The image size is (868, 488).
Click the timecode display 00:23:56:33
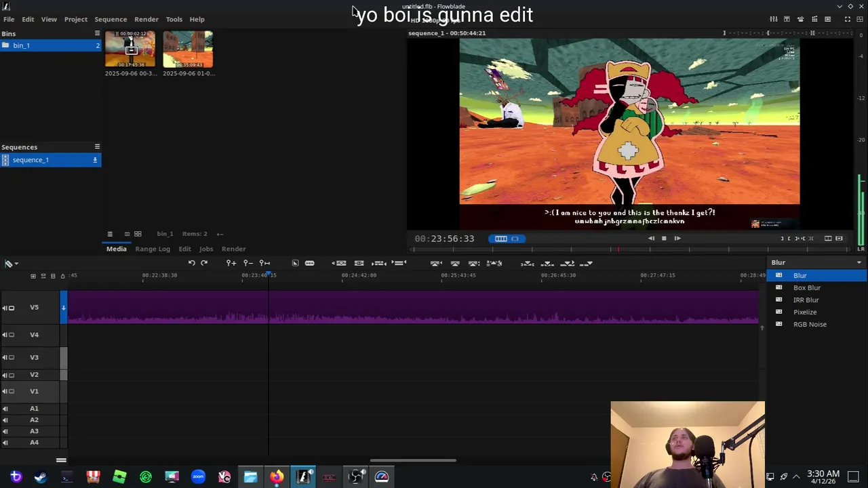[x=444, y=239]
